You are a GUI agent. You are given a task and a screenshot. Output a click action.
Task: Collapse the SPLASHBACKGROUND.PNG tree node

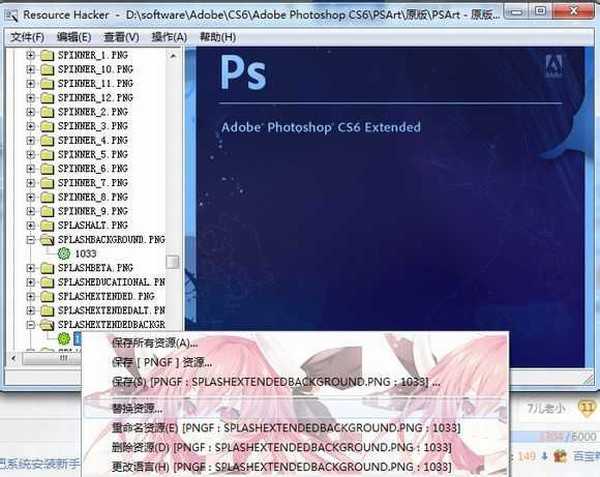[x=31, y=240]
